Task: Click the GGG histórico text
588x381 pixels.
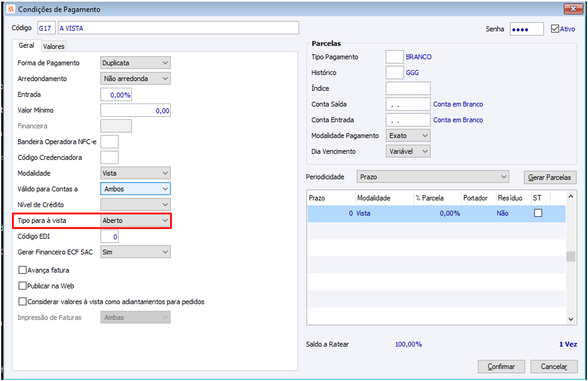Action: (x=412, y=72)
